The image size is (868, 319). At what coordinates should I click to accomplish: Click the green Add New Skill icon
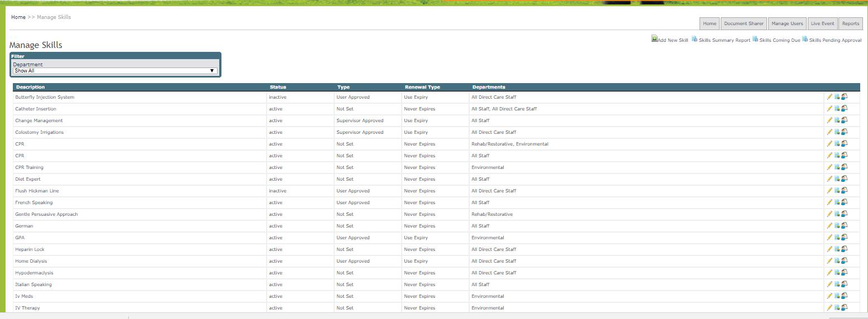click(x=654, y=39)
